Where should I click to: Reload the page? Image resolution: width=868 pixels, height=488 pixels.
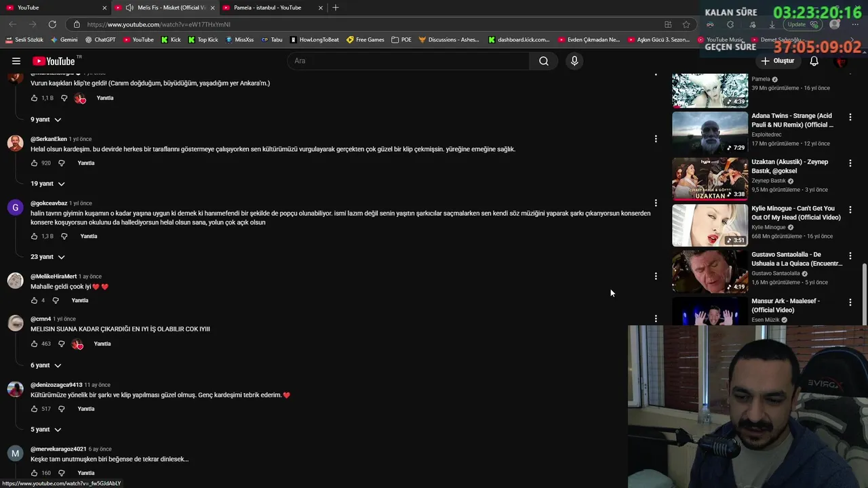pos(52,24)
